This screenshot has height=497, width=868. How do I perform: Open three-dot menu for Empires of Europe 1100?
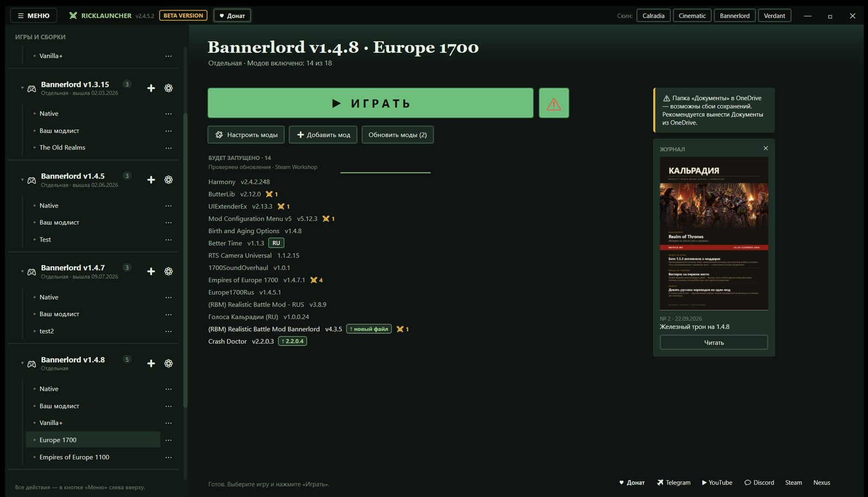click(x=169, y=457)
